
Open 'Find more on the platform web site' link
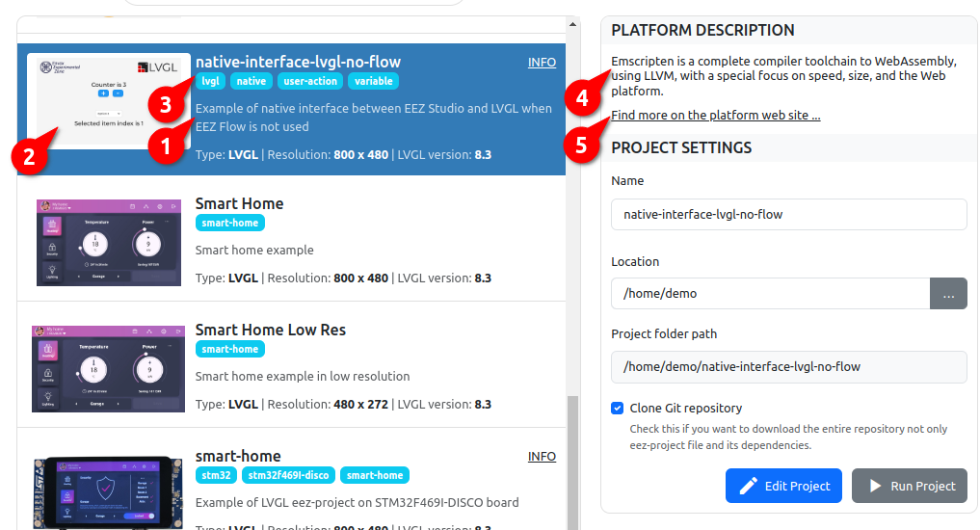pos(716,115)
